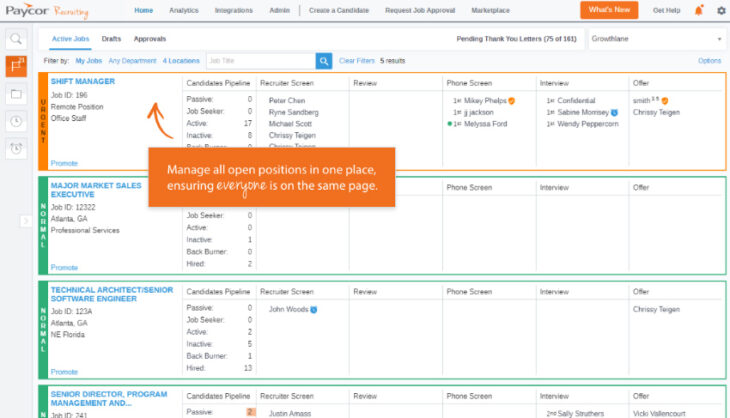The image size is (730, 418).
Task: Open the settings gear icon
Action: [721, 10]
